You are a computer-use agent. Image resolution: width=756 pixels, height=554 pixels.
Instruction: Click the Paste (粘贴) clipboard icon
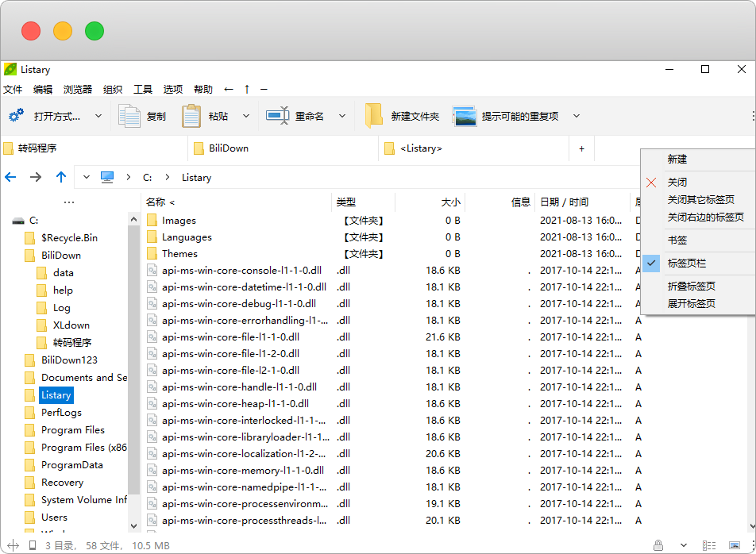(x=191, y=116)
